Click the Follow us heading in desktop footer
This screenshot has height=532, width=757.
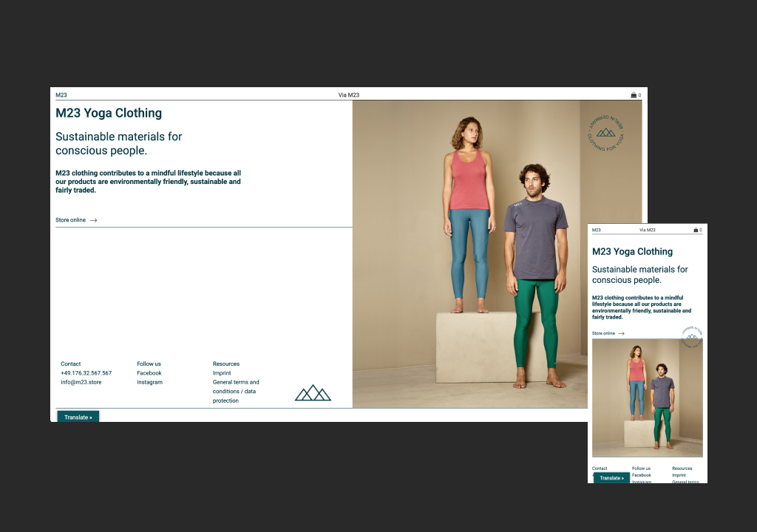click(x=149, y=364)
